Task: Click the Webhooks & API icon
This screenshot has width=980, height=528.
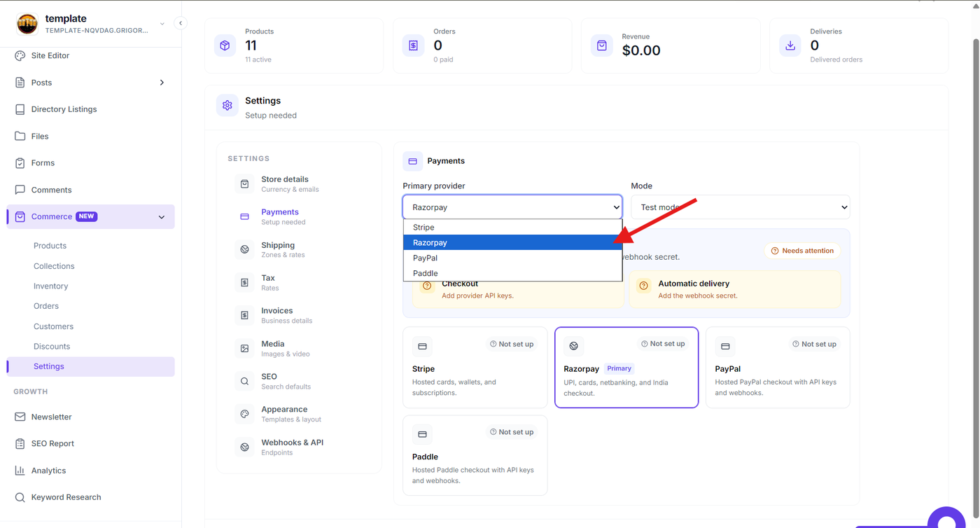Action: pyautogui.click(x=244, y=447)
